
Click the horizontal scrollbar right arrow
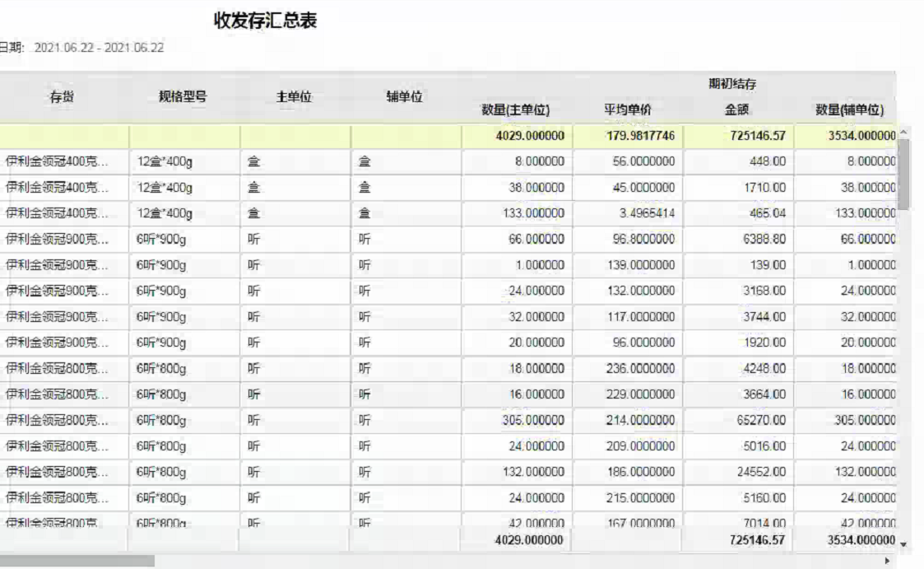pos(887,561)
